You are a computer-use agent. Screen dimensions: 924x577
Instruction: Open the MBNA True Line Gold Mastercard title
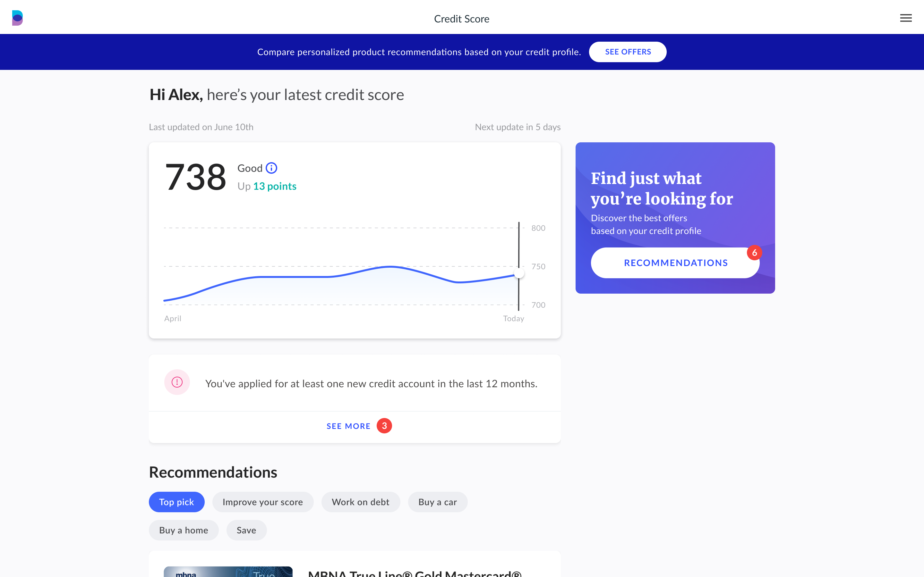[x=415, y=573]
